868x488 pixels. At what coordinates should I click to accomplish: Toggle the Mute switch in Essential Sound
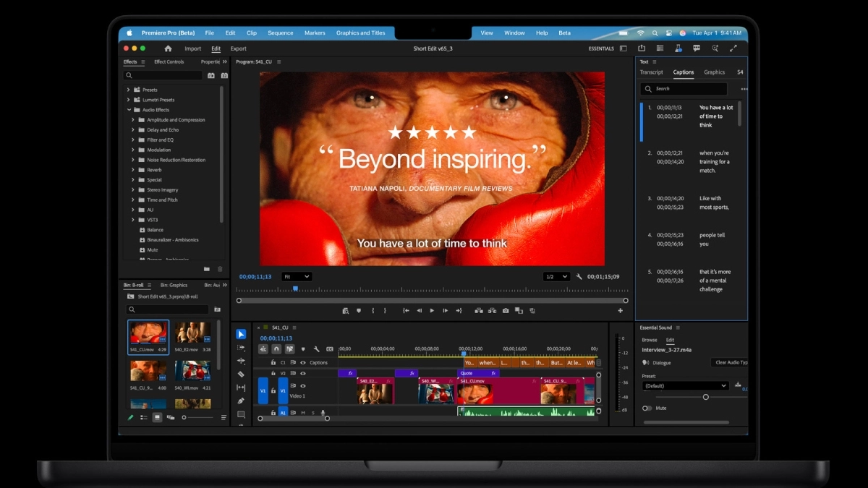(647, 408)
